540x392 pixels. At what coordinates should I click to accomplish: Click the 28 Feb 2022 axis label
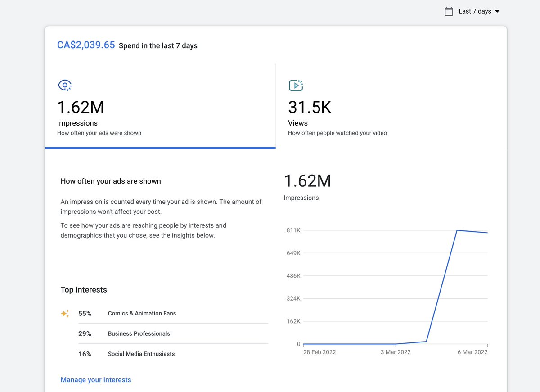[319, 352]
